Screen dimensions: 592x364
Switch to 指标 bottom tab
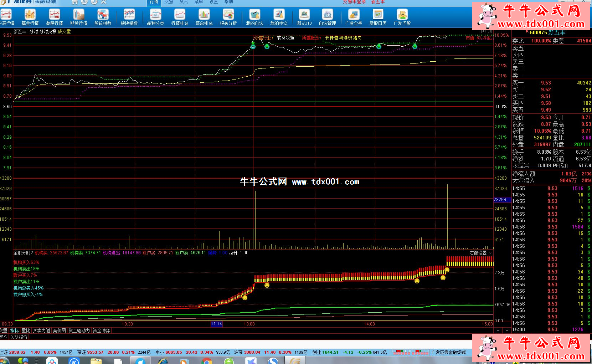click(14, 330)
